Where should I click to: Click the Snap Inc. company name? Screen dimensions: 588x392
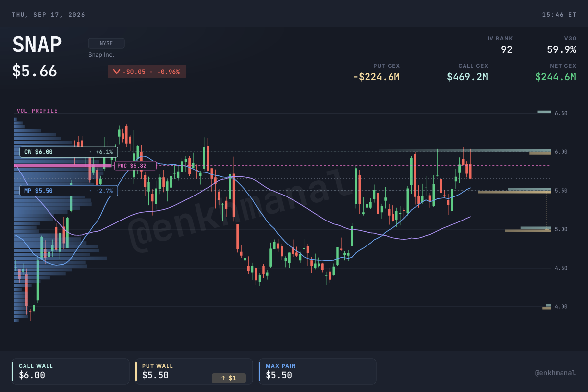click(x=101, y=55)
